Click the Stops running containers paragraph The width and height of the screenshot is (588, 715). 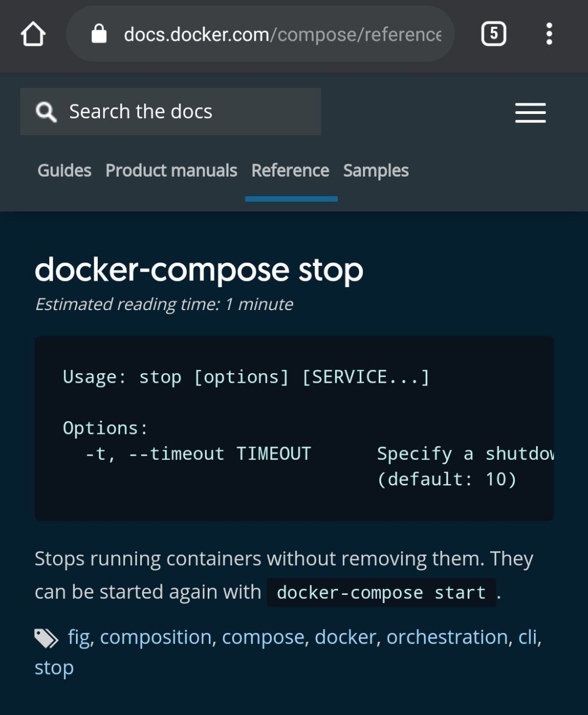point(284,575)
